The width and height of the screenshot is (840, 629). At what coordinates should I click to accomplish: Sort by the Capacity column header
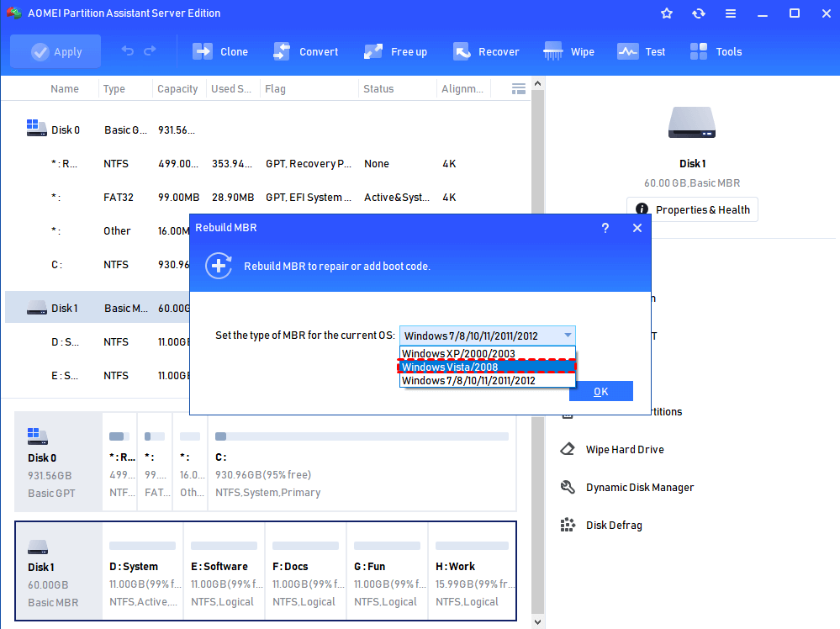[177, 89]
